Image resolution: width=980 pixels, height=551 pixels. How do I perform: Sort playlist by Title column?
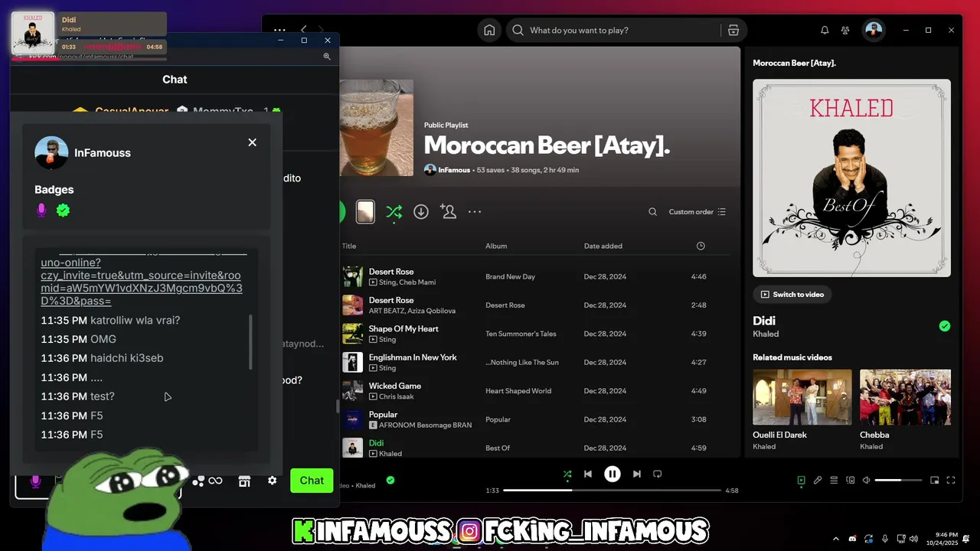click(x=349, y=246)
